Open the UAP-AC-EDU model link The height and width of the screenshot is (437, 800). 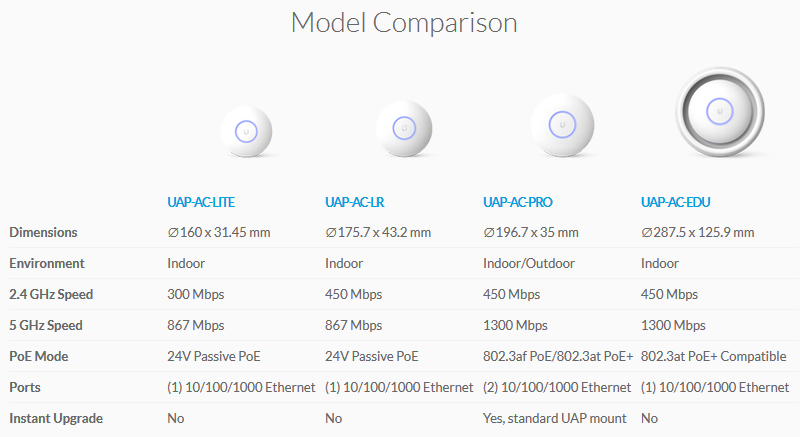[676, 202]
